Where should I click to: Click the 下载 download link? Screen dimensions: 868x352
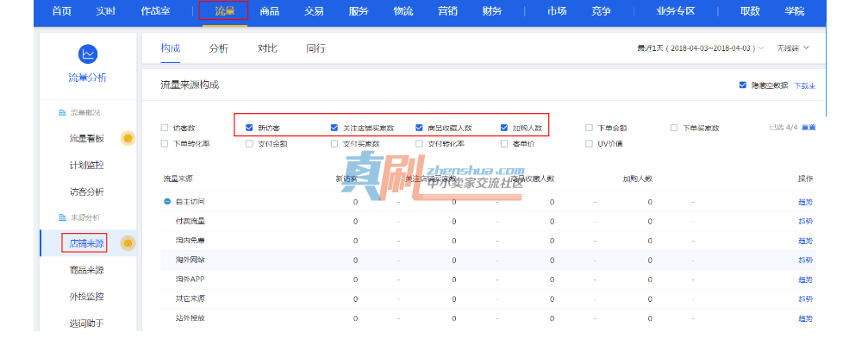[805, 85]
